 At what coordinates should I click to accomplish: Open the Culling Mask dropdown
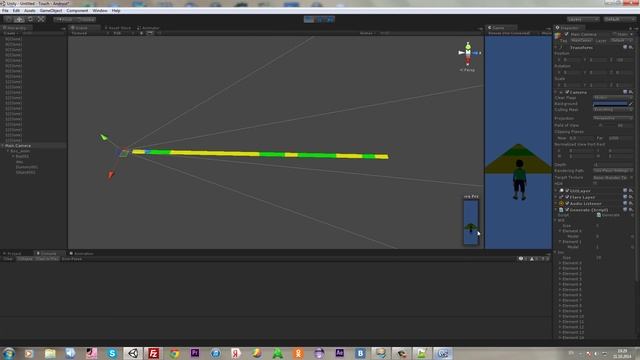coord(613,109)
